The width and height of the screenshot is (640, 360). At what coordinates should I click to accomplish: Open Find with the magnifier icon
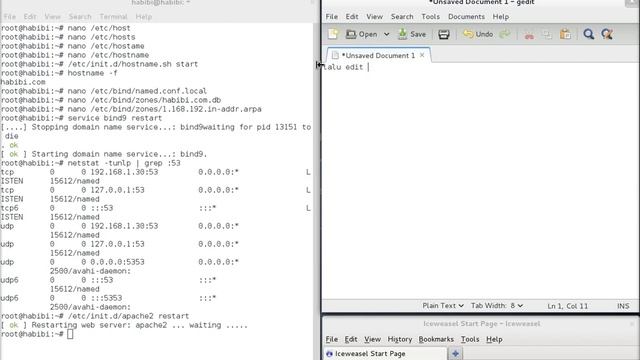click(x=589, y=34)
